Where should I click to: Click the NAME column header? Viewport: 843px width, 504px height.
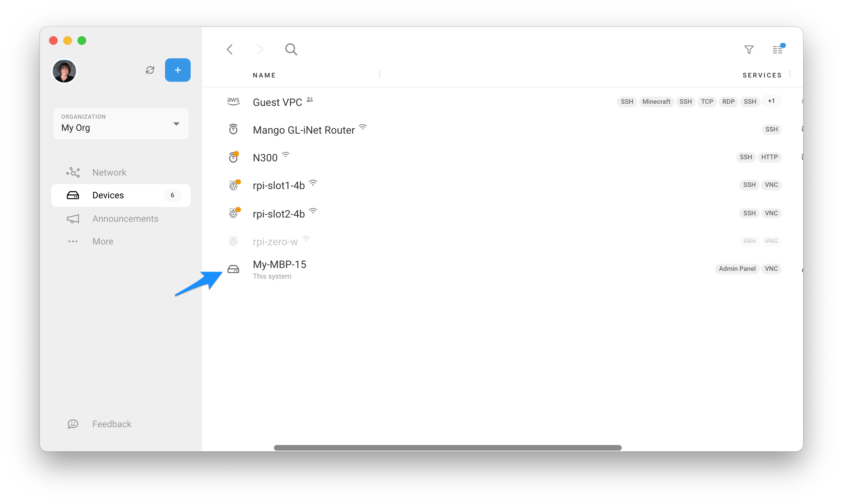(x=264, y=75)
